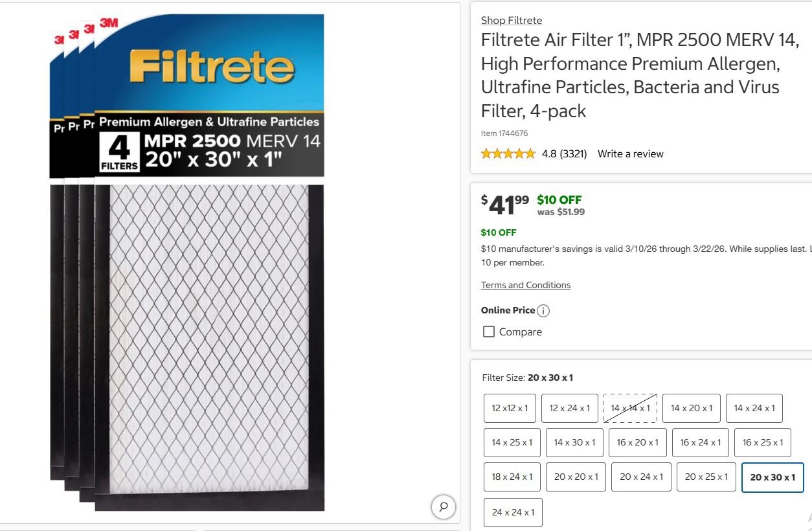The height and width of the screenshot is (531, 812).
Task: Pick the 14 x 30 x 1 filter size
Action: [574, 442]
